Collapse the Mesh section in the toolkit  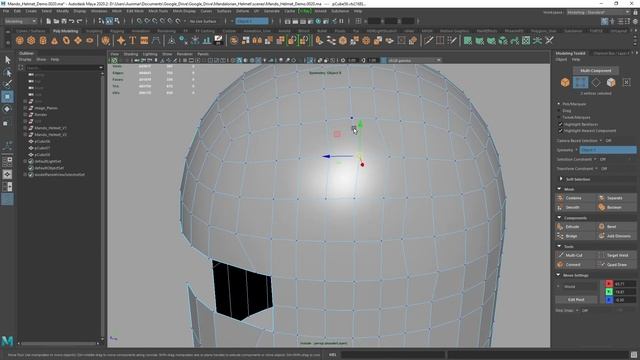[x=559, y=189]
